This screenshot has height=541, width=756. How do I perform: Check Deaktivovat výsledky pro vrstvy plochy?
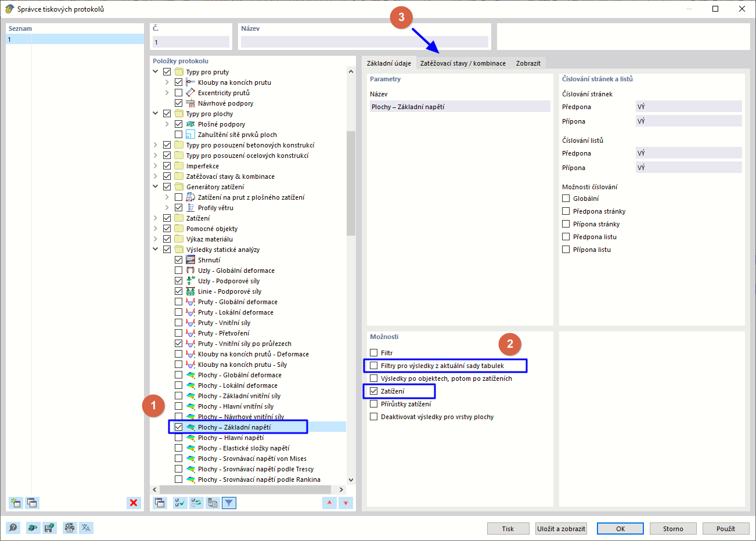pyautogui.click(x=374, y=417)
